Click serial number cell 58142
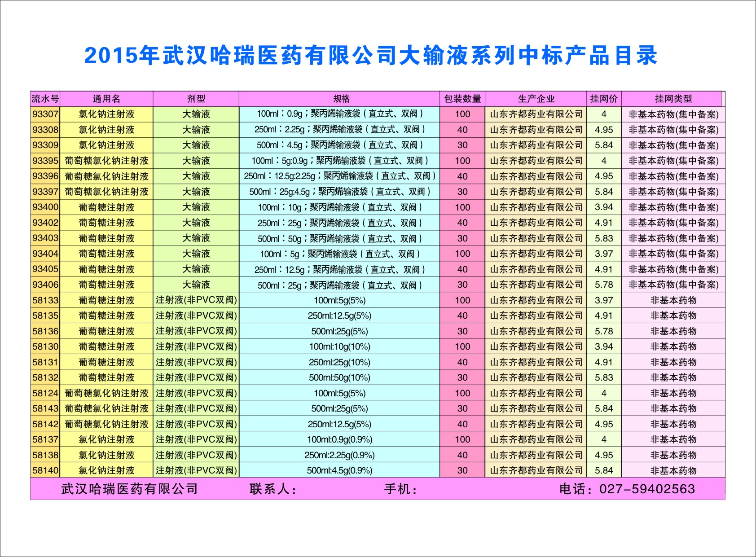The height and width of the screenshot is (557, 756). coord(45,424)
